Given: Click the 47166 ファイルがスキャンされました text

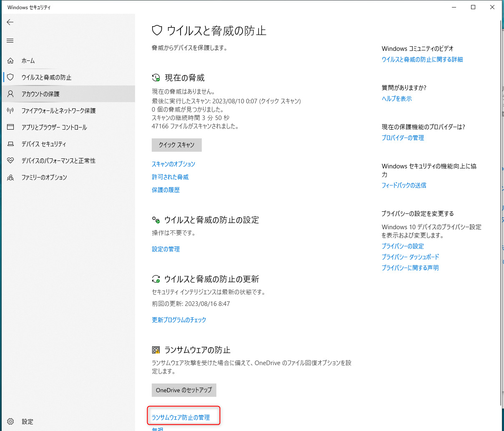Looking at the screenshot, I should 195,126.
